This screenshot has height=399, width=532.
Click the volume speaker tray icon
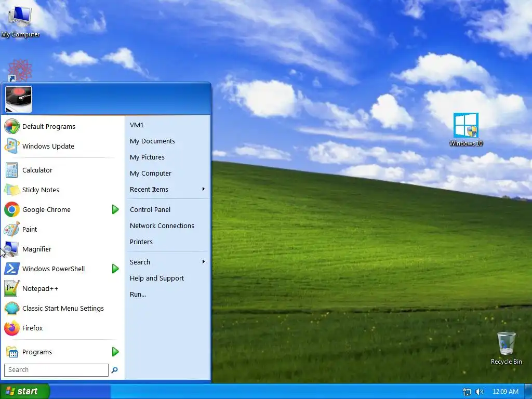pyautogui.click(x=480, y=392)
